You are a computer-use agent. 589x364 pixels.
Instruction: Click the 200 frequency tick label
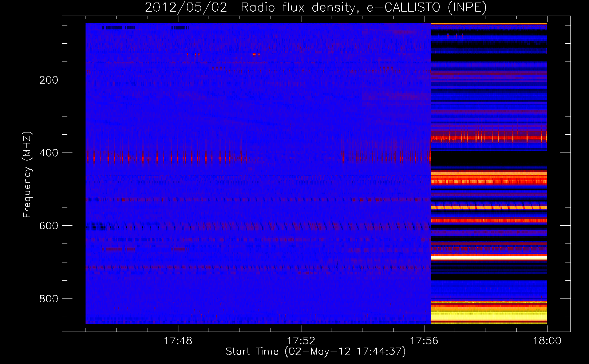[x=48, y=80]
